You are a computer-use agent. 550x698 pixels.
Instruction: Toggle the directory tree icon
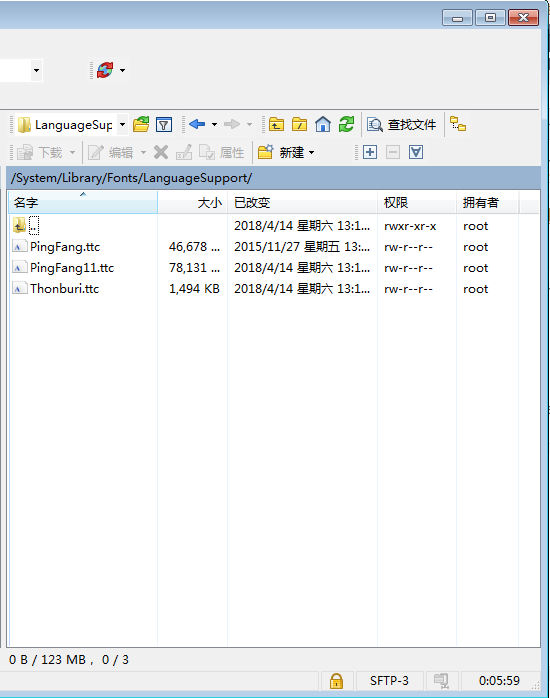tap(458, 123)
